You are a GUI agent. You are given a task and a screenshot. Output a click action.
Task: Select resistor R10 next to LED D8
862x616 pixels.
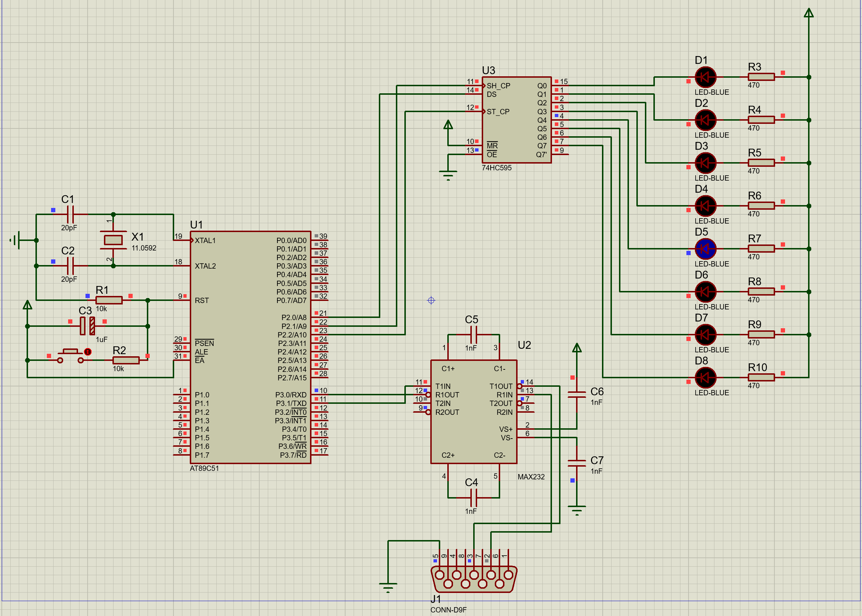pos(761,378)
